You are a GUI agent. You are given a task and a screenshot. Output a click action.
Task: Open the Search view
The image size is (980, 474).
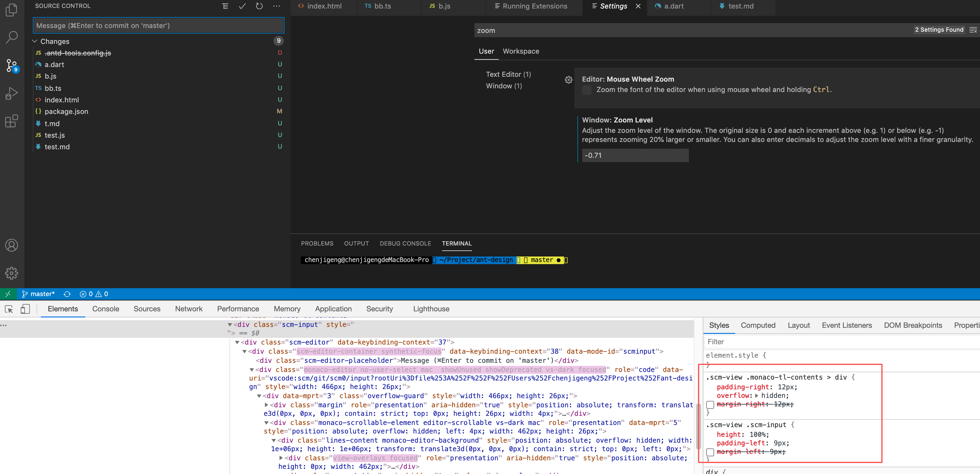[11, 37]
